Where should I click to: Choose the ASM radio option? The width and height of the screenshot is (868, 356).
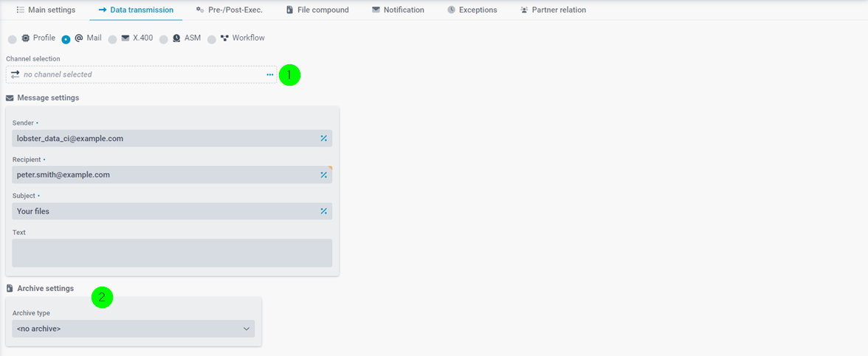click(x=163, y=39)
